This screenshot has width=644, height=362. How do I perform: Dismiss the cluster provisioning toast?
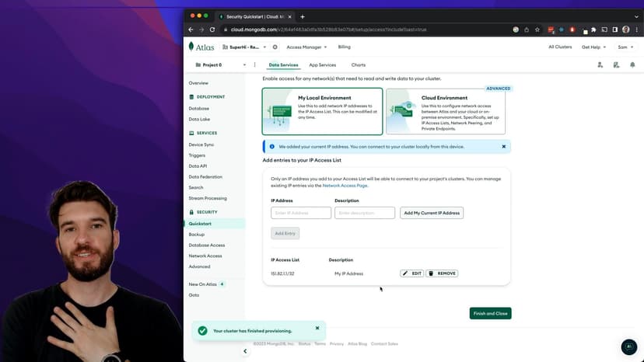317,328
